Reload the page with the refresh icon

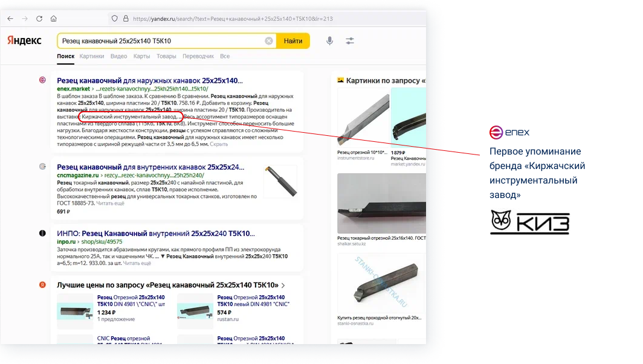[39, 19]
